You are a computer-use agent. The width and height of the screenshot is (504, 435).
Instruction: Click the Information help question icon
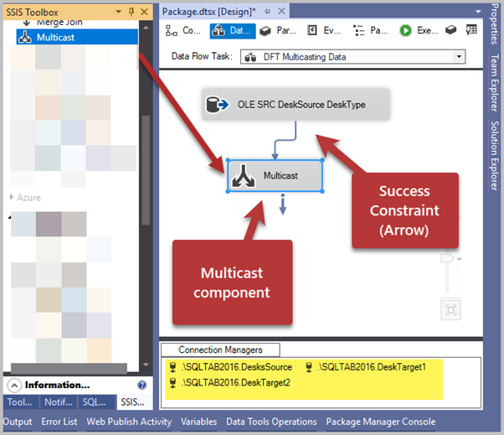coord(141,385)
